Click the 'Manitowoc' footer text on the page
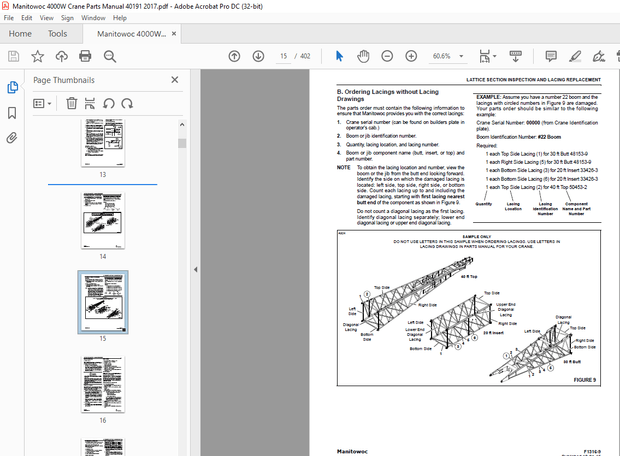 pos(352,451)
